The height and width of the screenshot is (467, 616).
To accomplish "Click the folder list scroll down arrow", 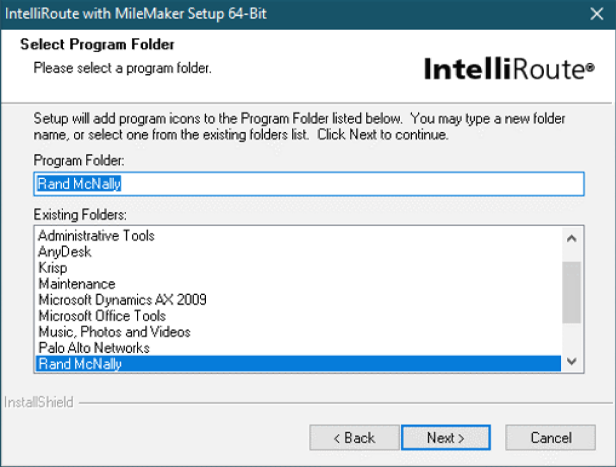I will (x=572, y=361).
